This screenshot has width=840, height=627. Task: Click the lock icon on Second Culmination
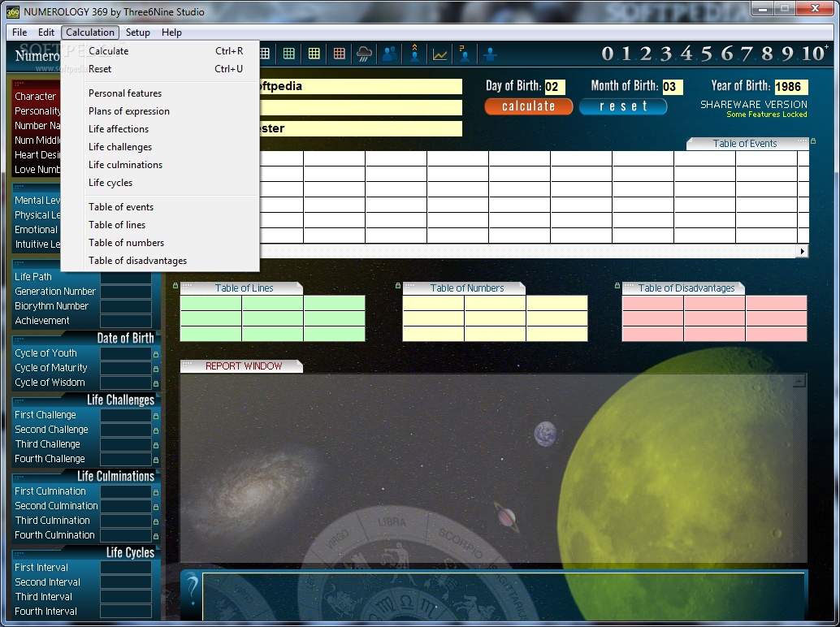tap(156, 507)
